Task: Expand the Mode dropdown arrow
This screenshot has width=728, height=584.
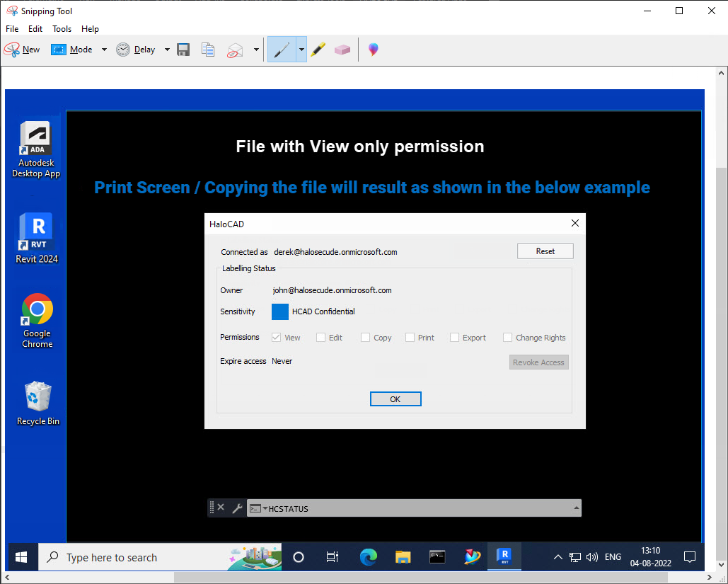Action: click(104, 50)
